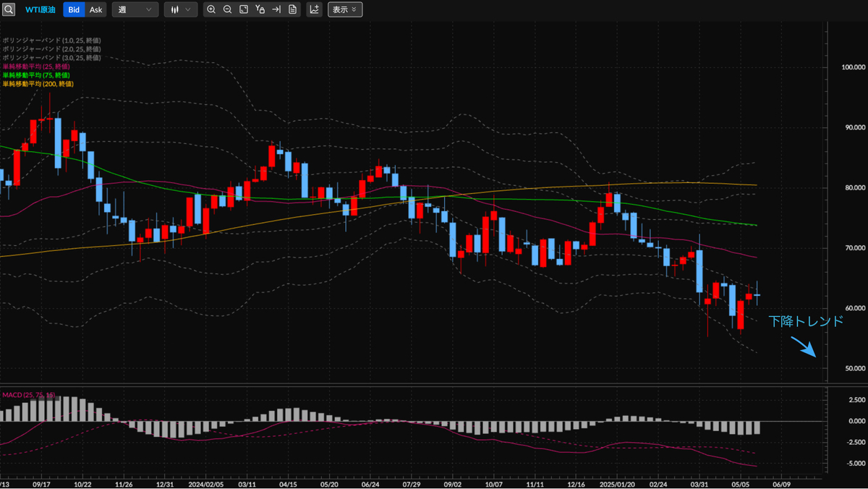Switch price to Ask
This screenshot has height=489, width=868.
(95, 9)
